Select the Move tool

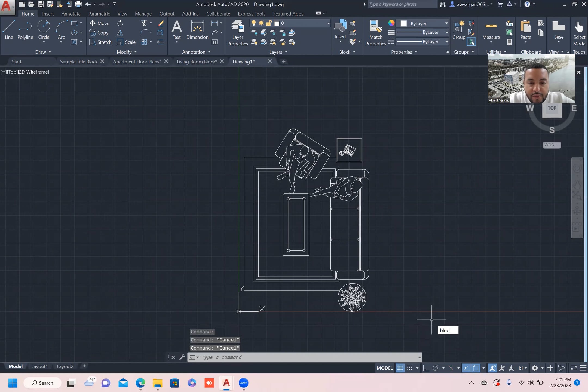[99, 23]
